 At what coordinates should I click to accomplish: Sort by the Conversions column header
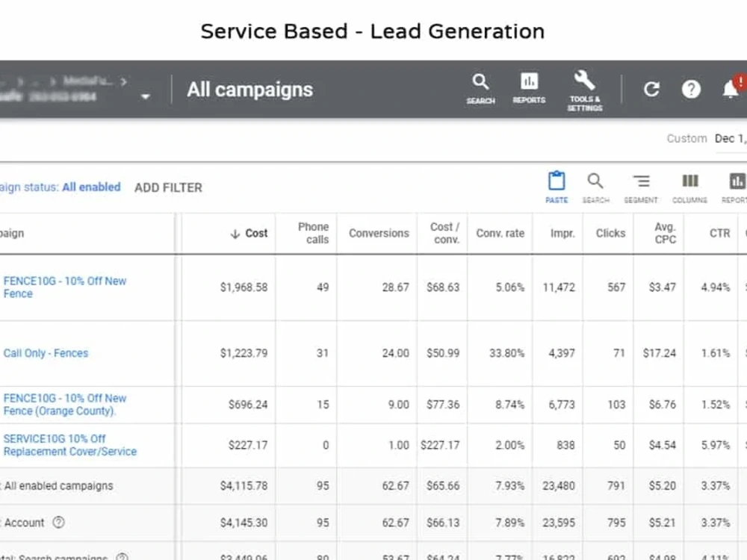click(x=379, y=233)
